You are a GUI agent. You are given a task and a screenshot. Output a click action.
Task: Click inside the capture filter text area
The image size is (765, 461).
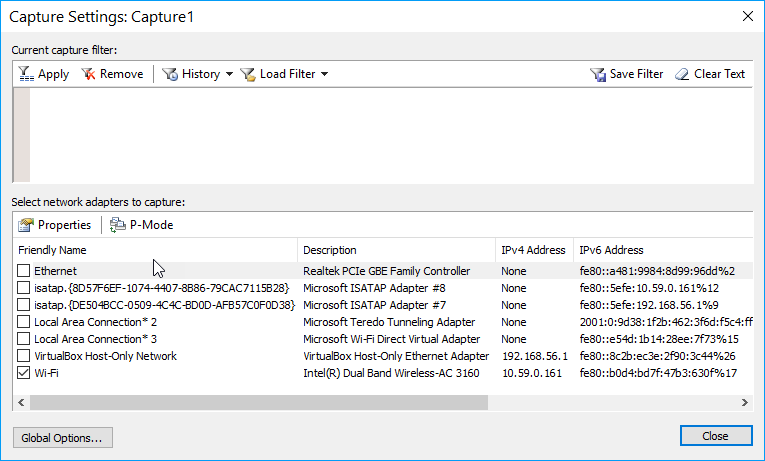pyautogui.click(x=390, y=135)
